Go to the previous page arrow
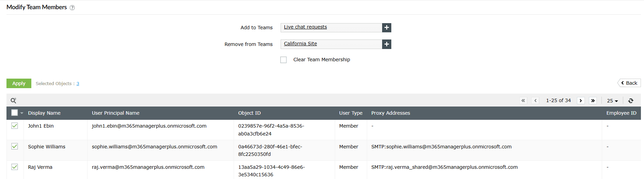Screen dimensions: 644x179 (535, 101)
